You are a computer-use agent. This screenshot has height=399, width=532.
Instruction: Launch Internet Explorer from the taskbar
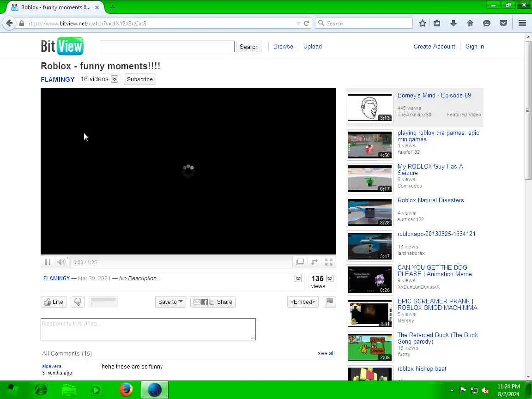tap(41, 390)
